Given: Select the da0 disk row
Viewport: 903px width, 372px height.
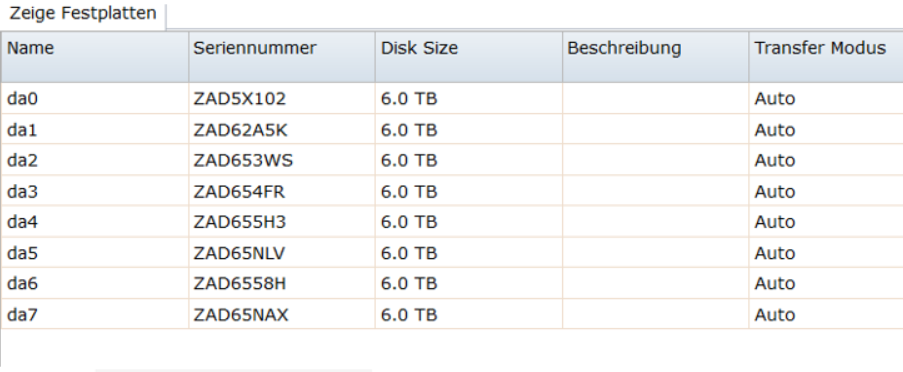Looking at the screenshot, I should (x=452, y=98).
